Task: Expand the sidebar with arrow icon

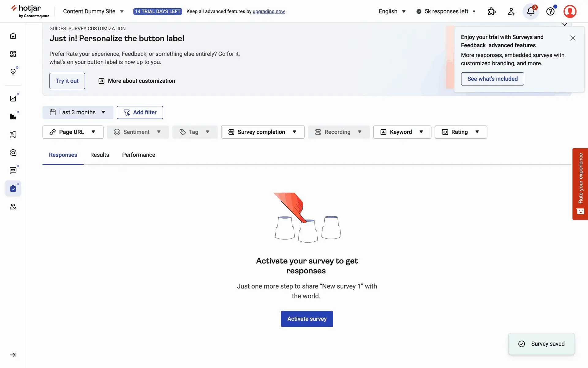Action: coord(13,355)
